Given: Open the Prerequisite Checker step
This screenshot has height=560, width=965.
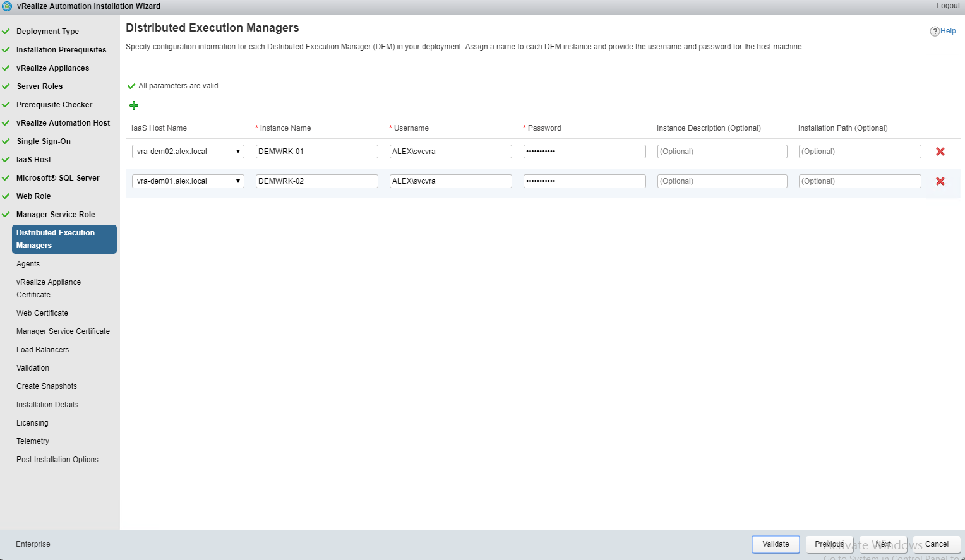Looking at the screenshot, I should pyautogui.click(x=54, y=105).
